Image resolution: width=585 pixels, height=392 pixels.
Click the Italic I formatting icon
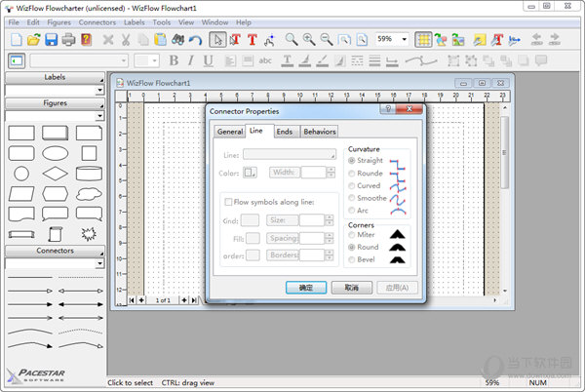tap(191, 60)
